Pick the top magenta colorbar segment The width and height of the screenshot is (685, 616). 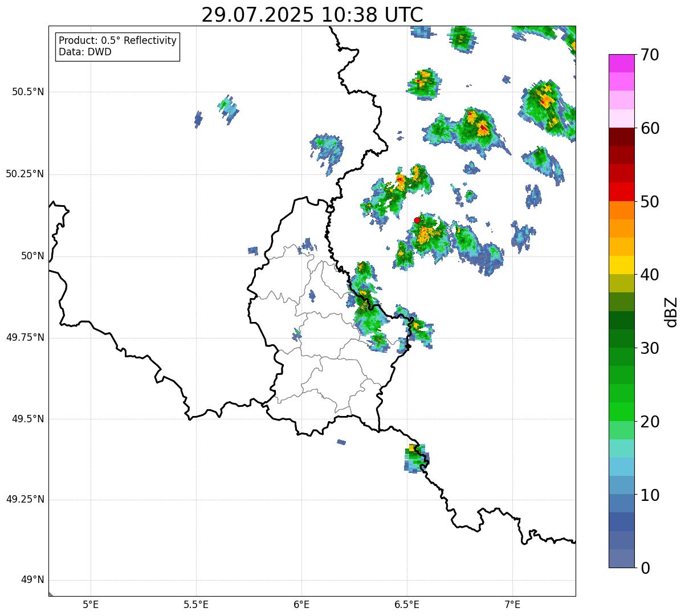point(622,63)
